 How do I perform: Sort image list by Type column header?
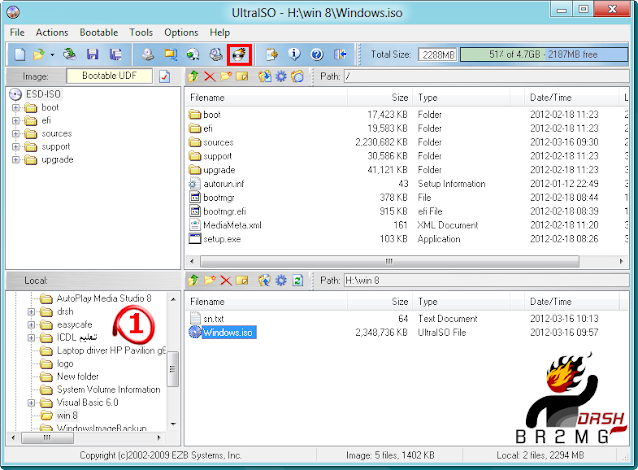(461, 98)
